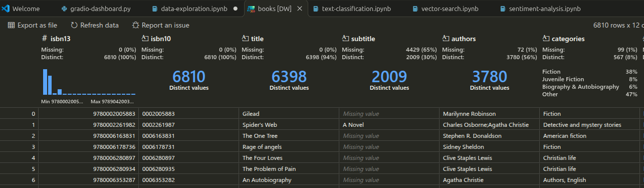
Task: Click the text type icon beside isbn10
Action: point(145,39)
